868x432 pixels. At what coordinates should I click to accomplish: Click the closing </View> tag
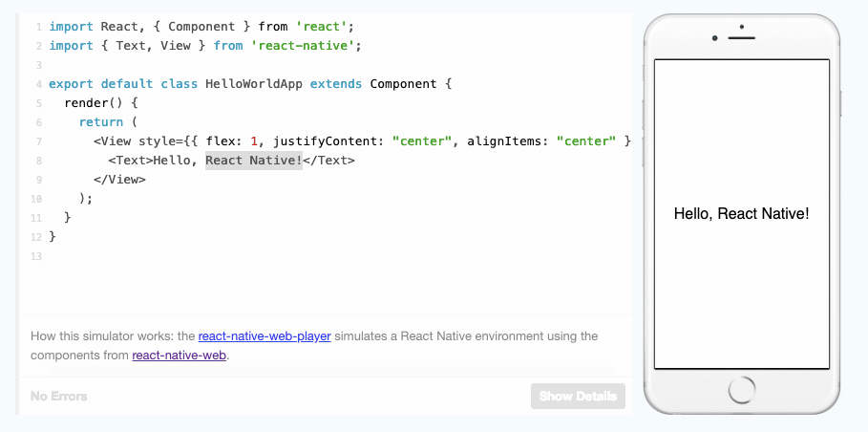119,180
